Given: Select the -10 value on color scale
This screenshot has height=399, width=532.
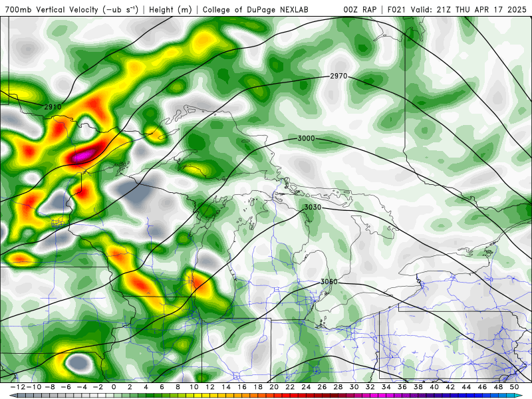Looking at the screenshot, I should (33, 387).
